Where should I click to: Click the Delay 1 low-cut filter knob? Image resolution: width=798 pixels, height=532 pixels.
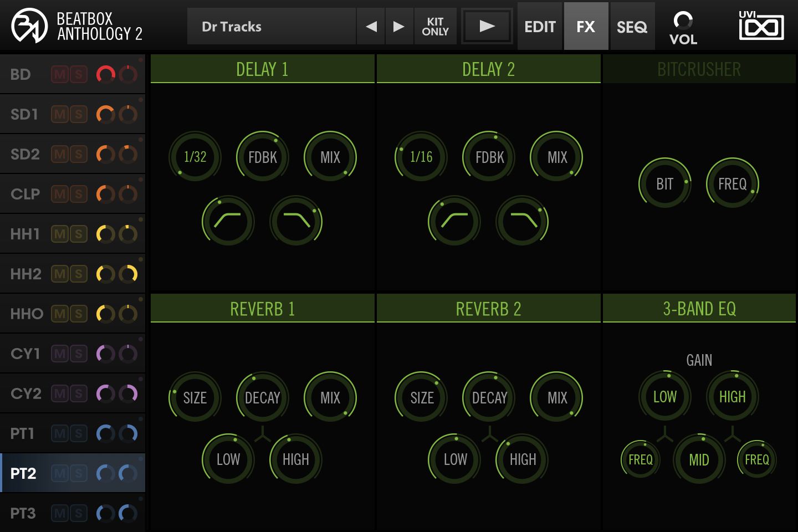pyautogui.click(x=228, y=221)
